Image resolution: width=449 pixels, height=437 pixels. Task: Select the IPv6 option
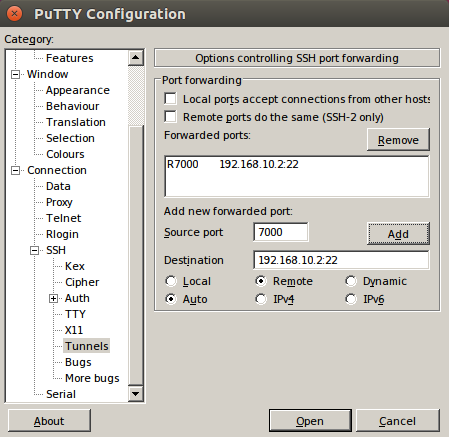(x=351, y=299)
